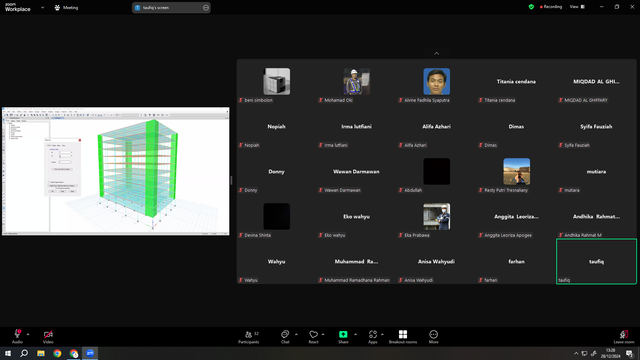Select Eka Prabawa's profile picture
The width and height of the screenshot is (640, 360).
pos(436,216)
